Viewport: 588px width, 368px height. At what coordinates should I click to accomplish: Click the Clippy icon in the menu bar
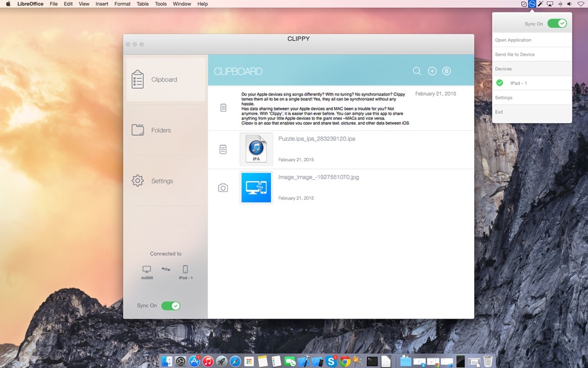click(532, 4)
